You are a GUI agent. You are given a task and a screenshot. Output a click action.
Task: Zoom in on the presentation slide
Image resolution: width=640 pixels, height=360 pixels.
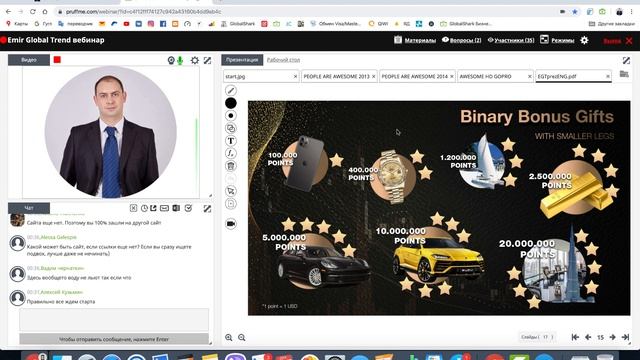click(x=229, y=338)
